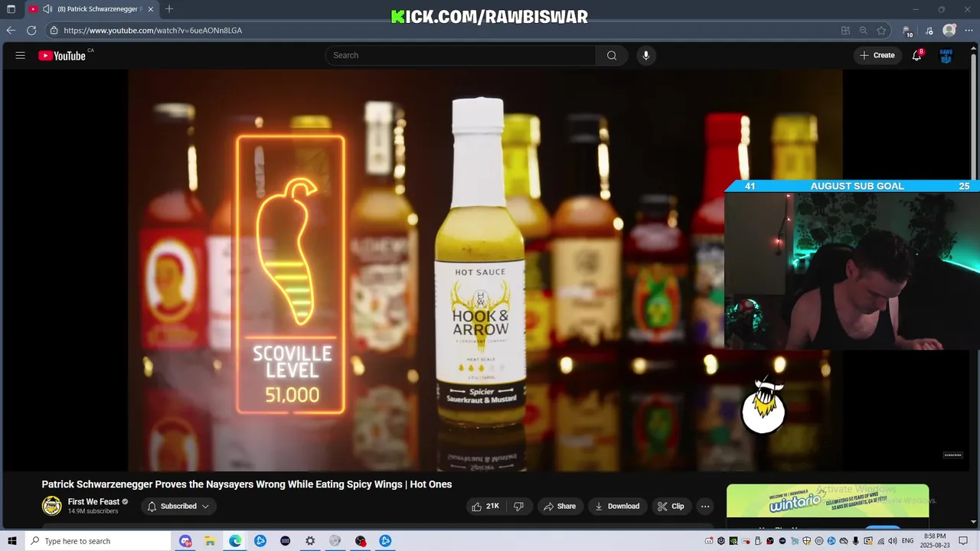The width and height of the screenshot is (980, 551).
Task: Open the Windows Start menu
Action: coord(11,541)
